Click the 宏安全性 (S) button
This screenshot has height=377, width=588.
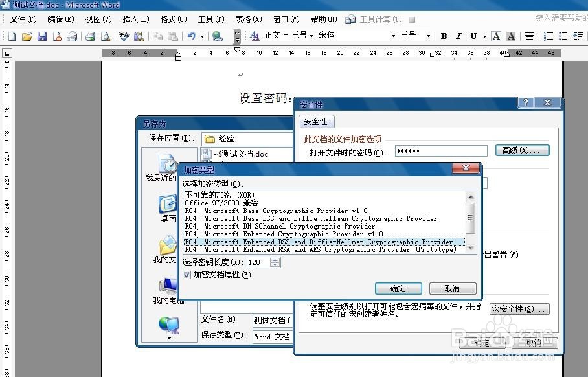[x=519, y=309]
